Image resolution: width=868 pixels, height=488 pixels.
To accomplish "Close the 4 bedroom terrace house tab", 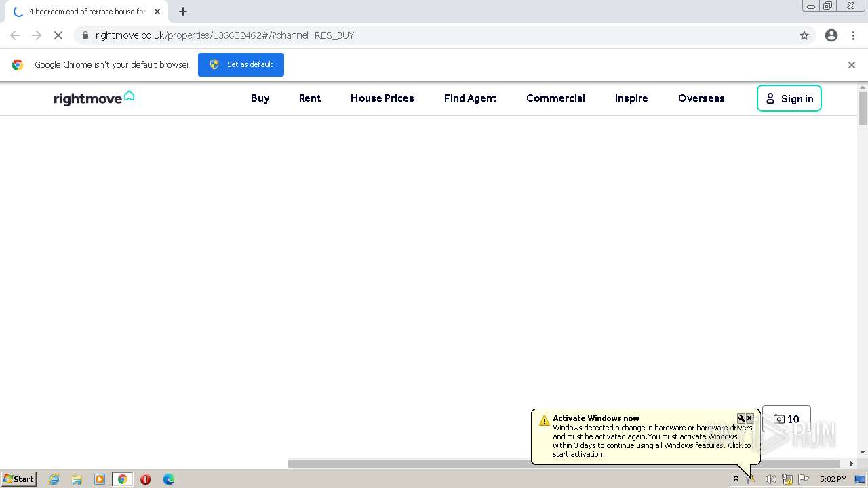I will click(157, 12).
